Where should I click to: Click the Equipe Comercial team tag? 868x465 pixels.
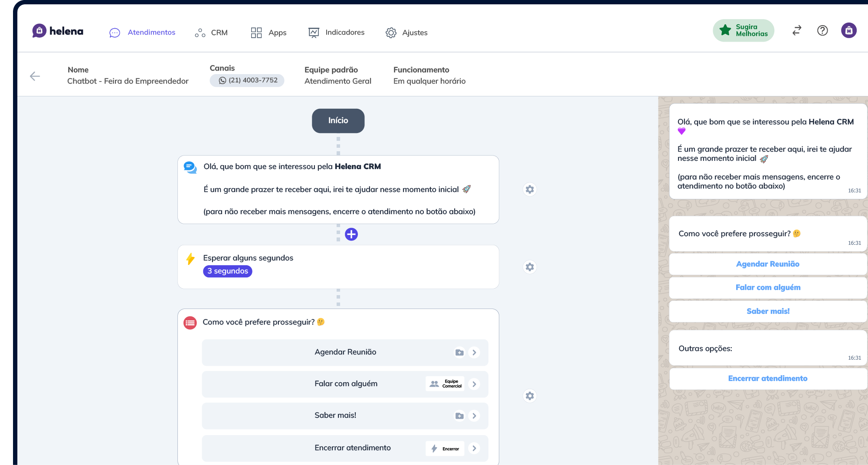(445, 384)
